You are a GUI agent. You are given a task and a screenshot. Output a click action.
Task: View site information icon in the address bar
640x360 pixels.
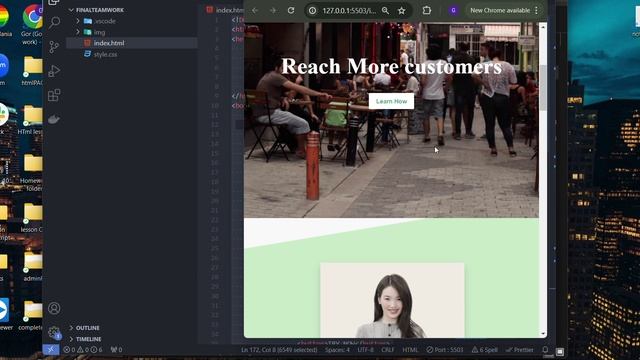[x=313, y=11]
